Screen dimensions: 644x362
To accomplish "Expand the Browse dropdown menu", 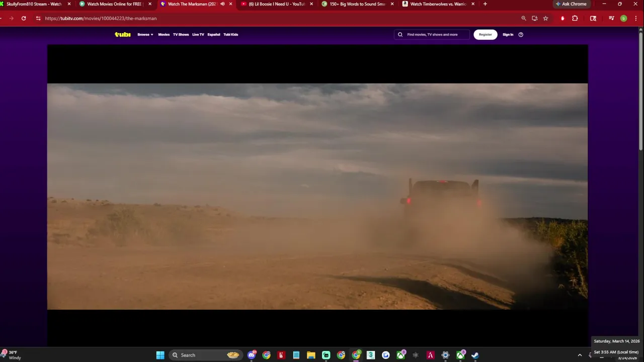I will [x=145, y=35].
